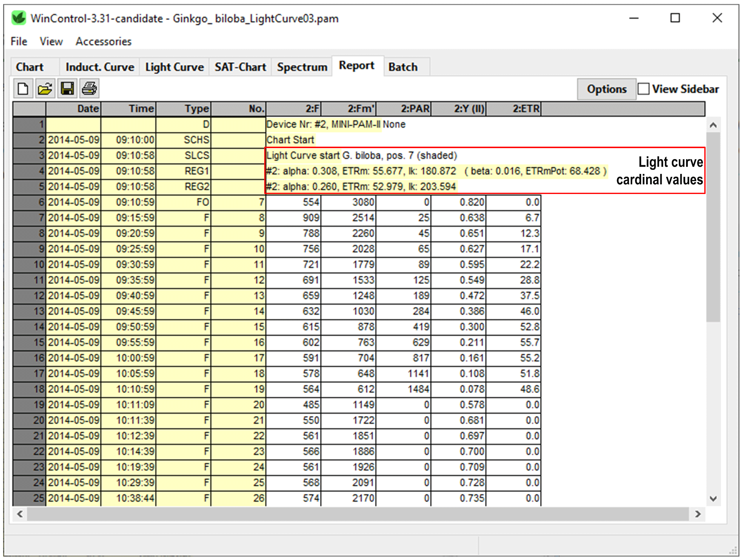Screen dimensions: 742x560
Task: Open the Batch tab
Action: click(x=403, y=66)
